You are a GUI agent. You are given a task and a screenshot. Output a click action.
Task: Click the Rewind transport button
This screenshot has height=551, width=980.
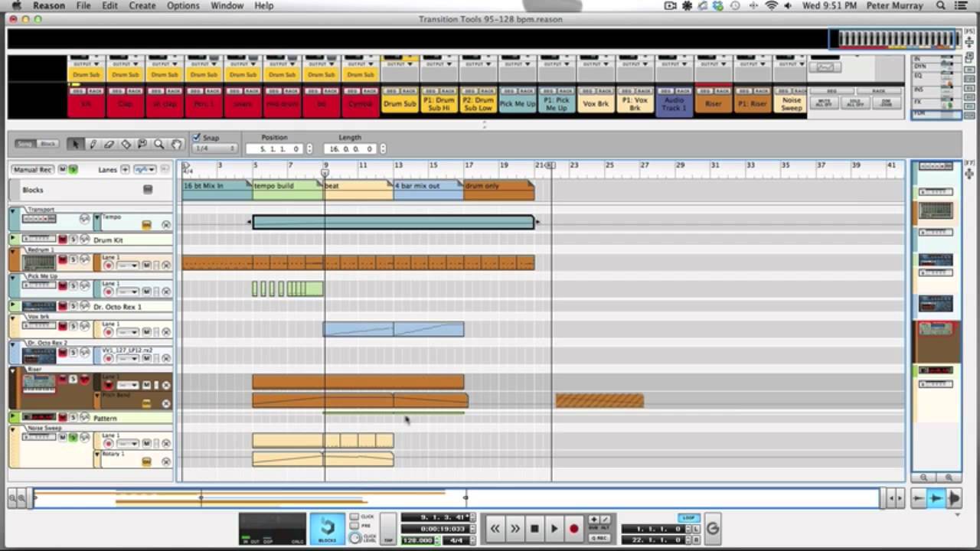[495, 528]
